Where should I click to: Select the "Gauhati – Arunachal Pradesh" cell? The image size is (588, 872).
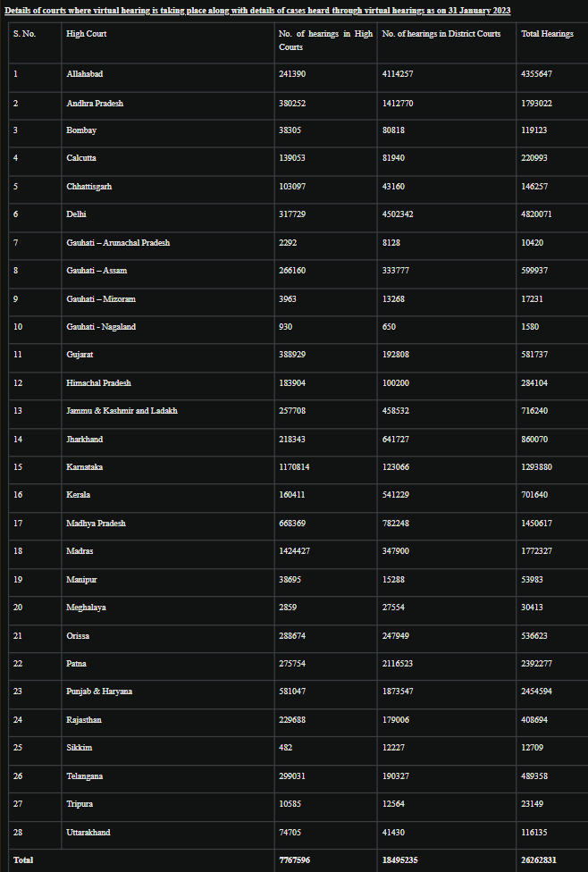[x=118, y=243]
